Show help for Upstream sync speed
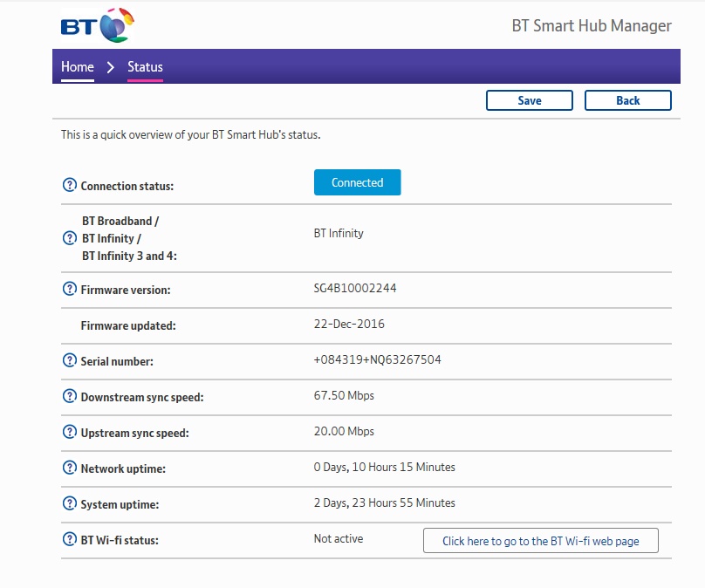Viewport: 705px width, 588px height. click(x=70, y=432)
